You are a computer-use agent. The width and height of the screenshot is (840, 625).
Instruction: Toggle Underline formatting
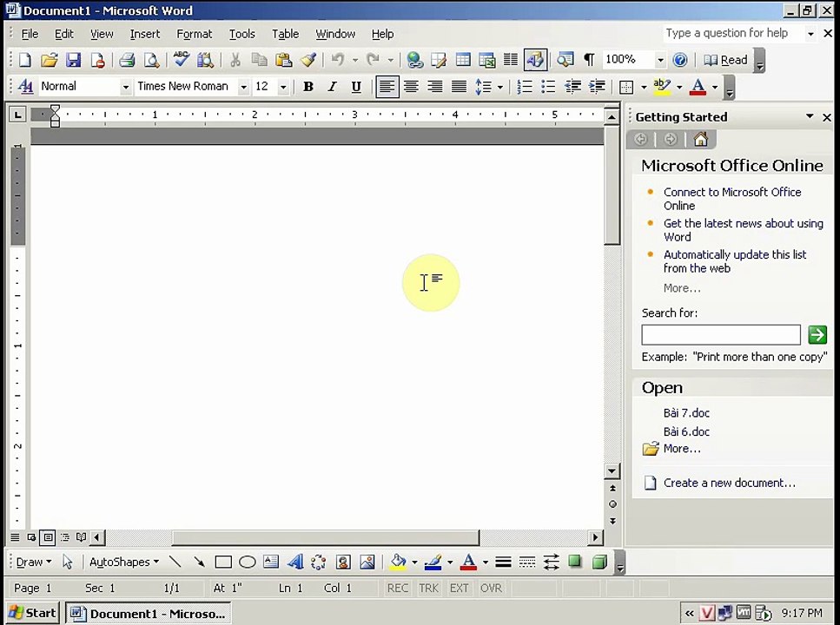(356, 87)
